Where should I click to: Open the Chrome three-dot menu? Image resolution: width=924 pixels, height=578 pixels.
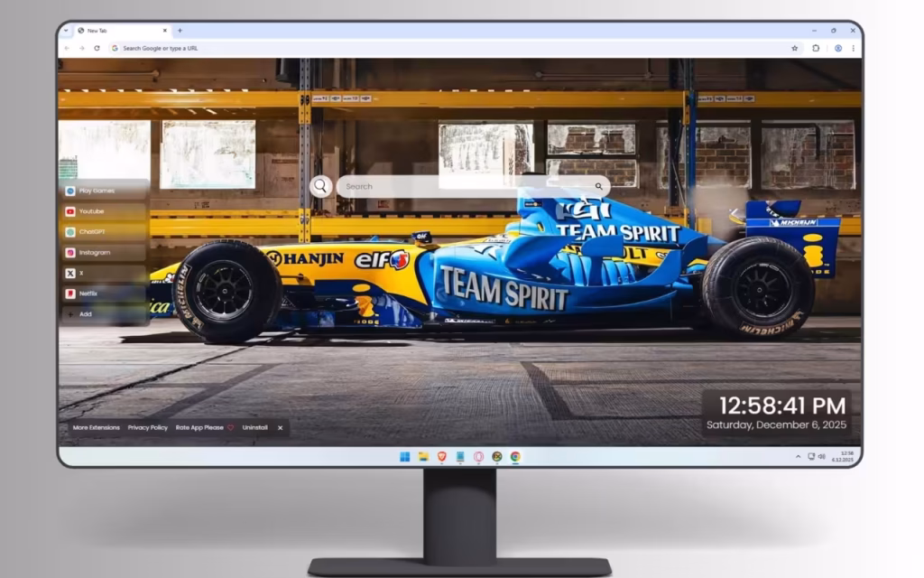[x=853, y=49]
